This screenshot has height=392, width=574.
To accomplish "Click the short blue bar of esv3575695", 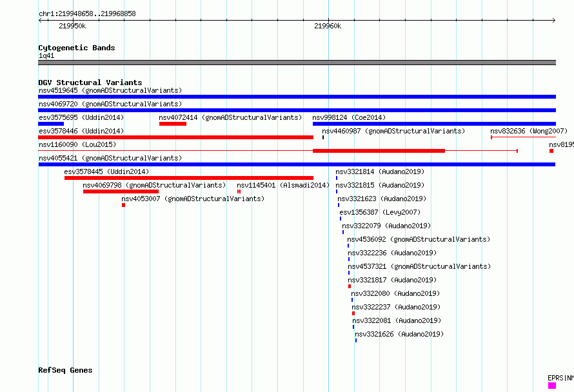I will [x=51, y=124].
